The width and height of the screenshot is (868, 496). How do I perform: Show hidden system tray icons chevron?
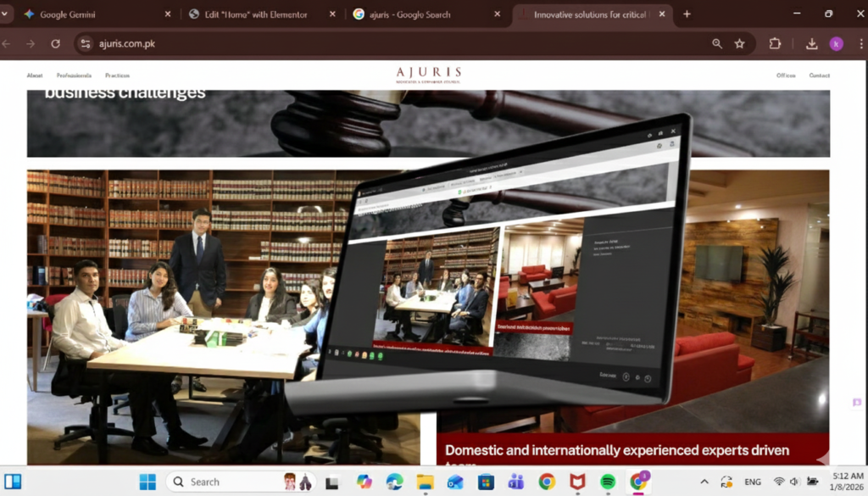704,482
